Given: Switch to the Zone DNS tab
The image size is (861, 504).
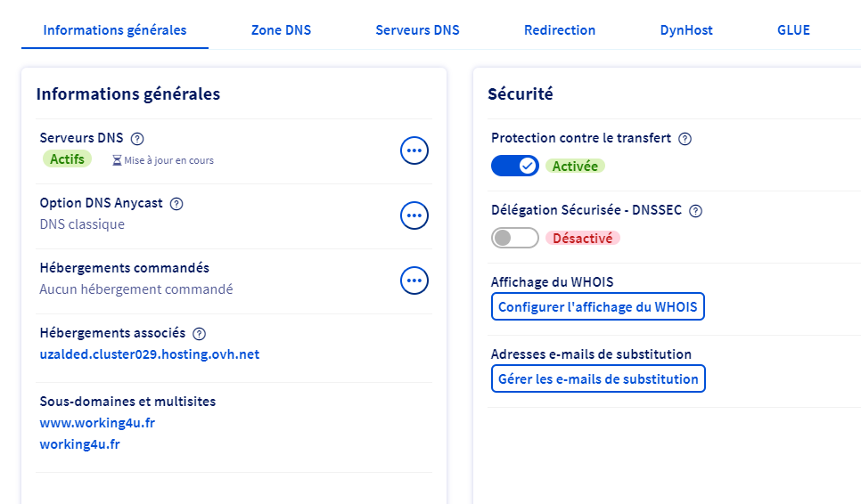Looking at the screenshot, I should click(281, 30).
